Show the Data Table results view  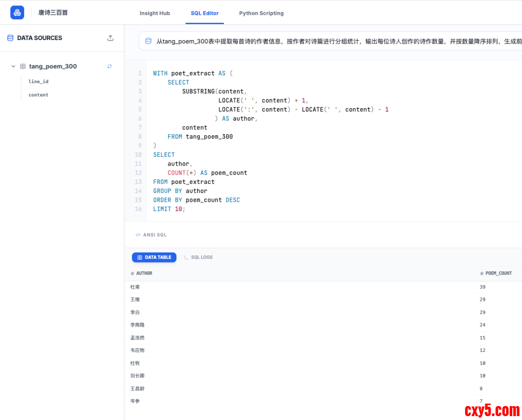pyautogui.click(x=154, y=257)
